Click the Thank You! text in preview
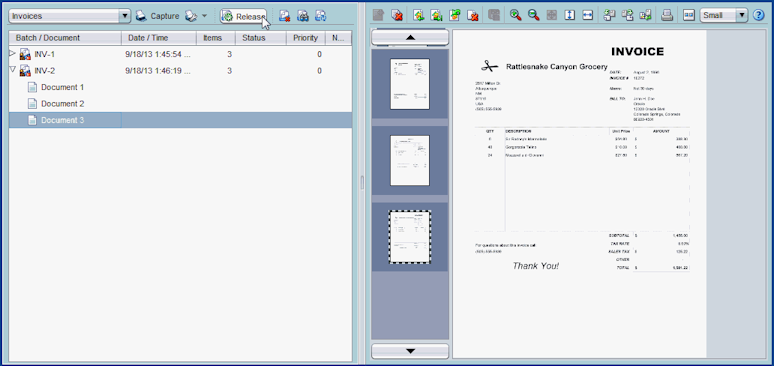The height and width of the screenshot is (366, 774). pos(536,266)
